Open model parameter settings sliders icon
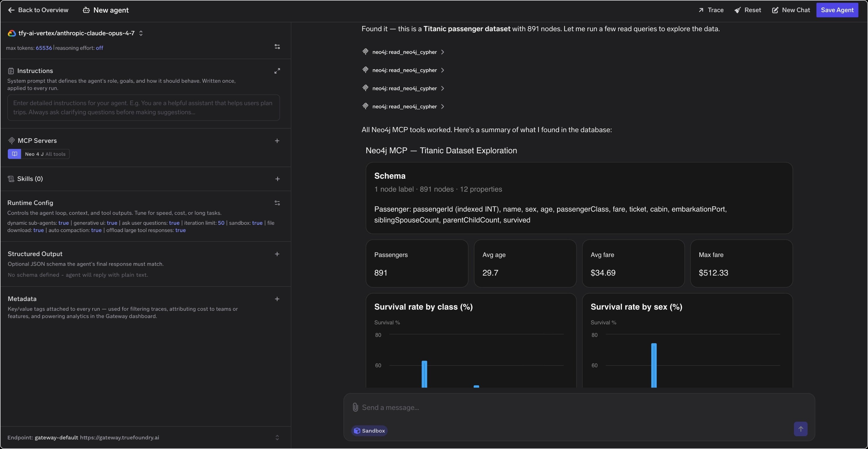Viewport: 868px width, 449px height. pos(277,47)
